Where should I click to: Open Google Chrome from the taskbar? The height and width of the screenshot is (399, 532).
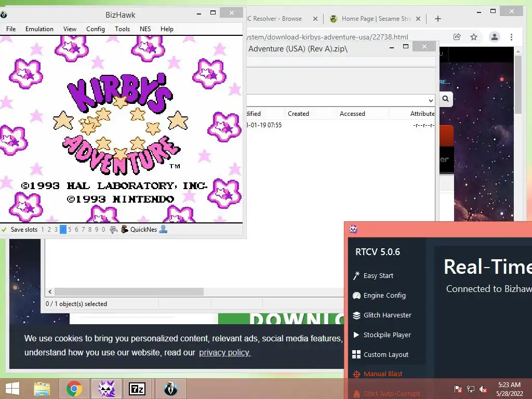tap(74, 389)
